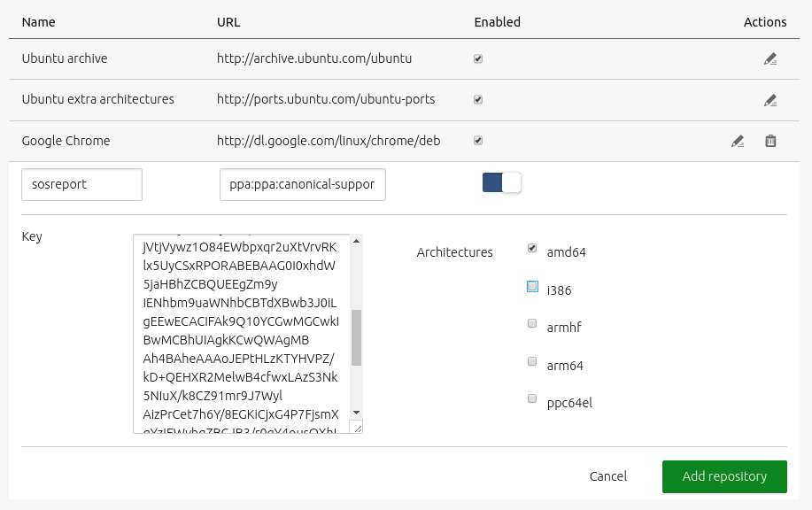The height and width of the screenshot is (510, 812).
Task: Disable the Ubuntu archive enabled checkbox
Action: coord(478,59)
